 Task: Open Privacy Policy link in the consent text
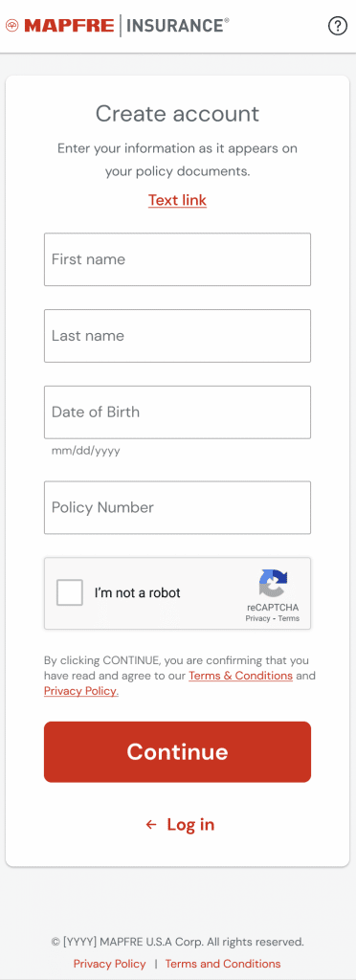click(x=80, y=691)
